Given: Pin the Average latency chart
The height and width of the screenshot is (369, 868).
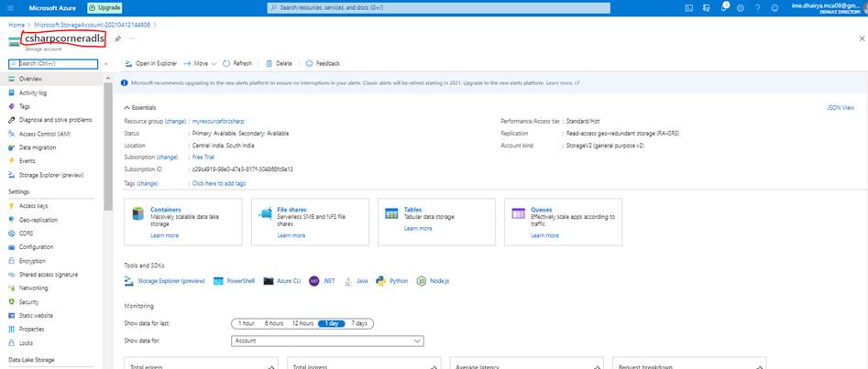Looking at the screenshot, I should [597, 367].
